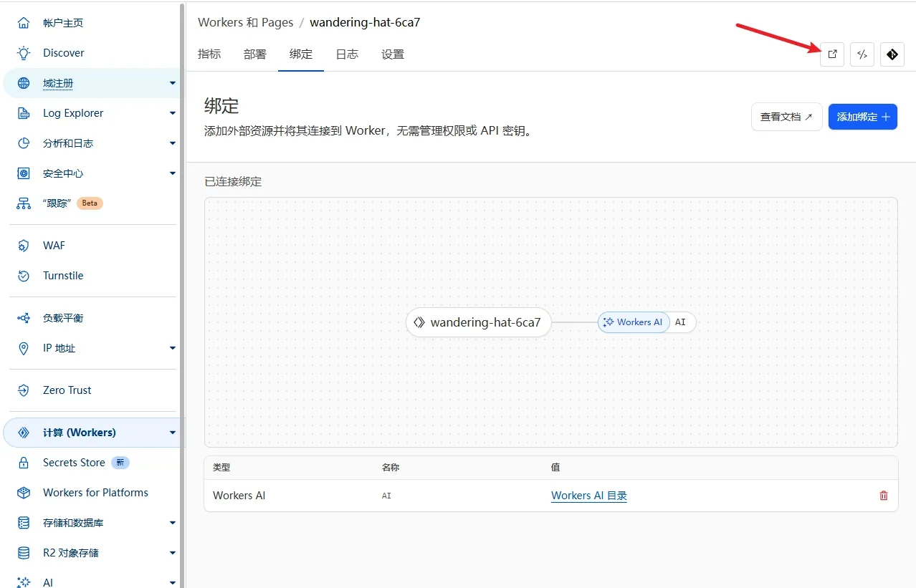This screenshot has width=916, height=588.
Task: Click the 跟踪 hierarchy icon
Action: [x=24, y=203]
